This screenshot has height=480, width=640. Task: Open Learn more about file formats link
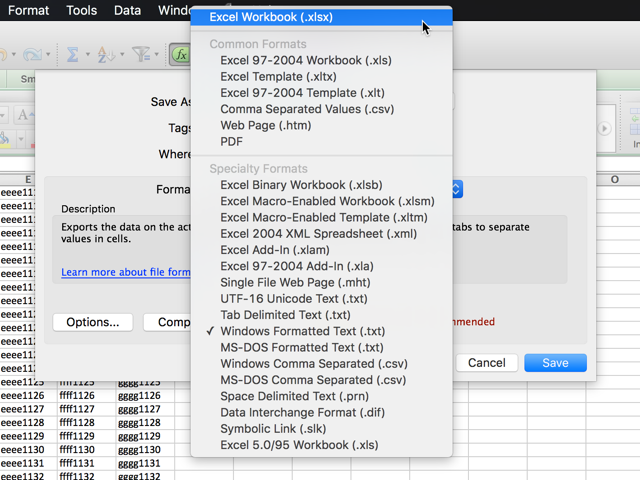coord(126,272)
